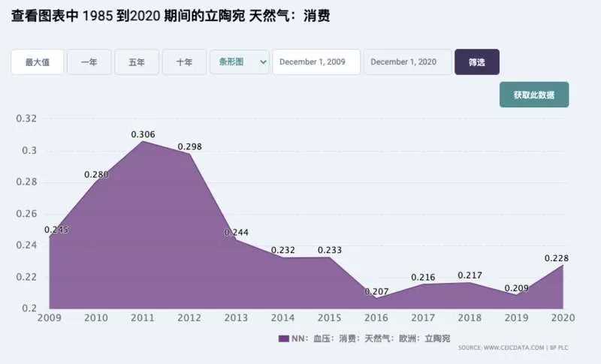Click the legend label ending in 立陶宛

coord(370,338)
